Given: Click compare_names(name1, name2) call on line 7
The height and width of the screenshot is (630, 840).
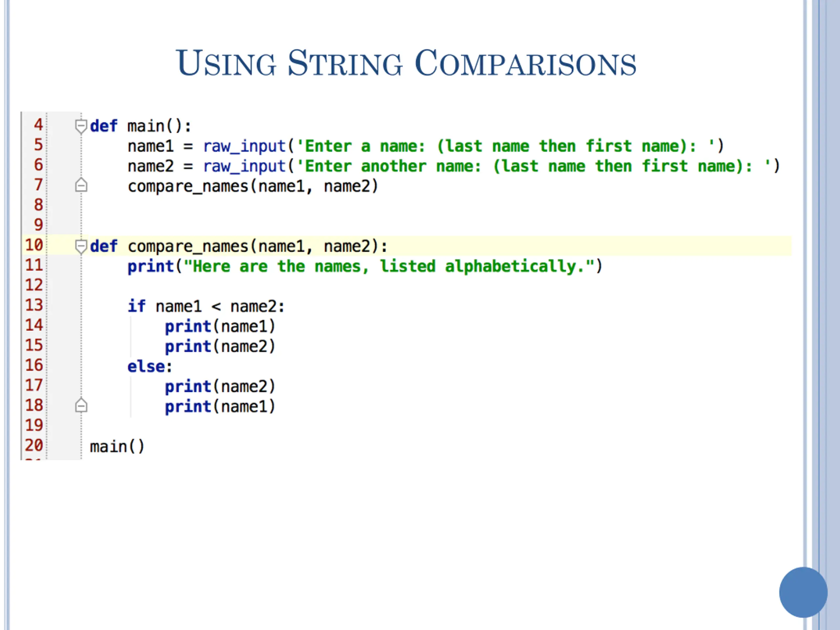Looking at the screenshot, I should click(x=253, y=187).
